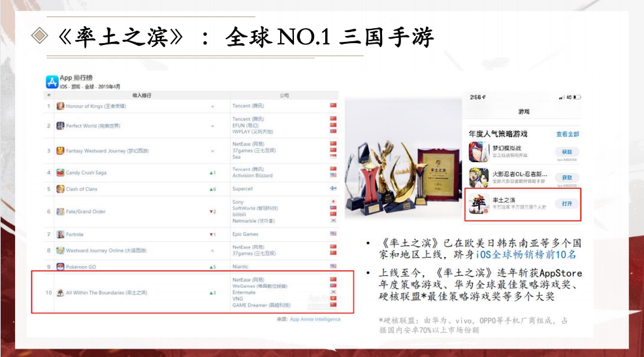Click the ▼2 rank change for Fate/Grand Order
Image resolution: width=644 pixels, height=357 pixels.
point(212,211)
